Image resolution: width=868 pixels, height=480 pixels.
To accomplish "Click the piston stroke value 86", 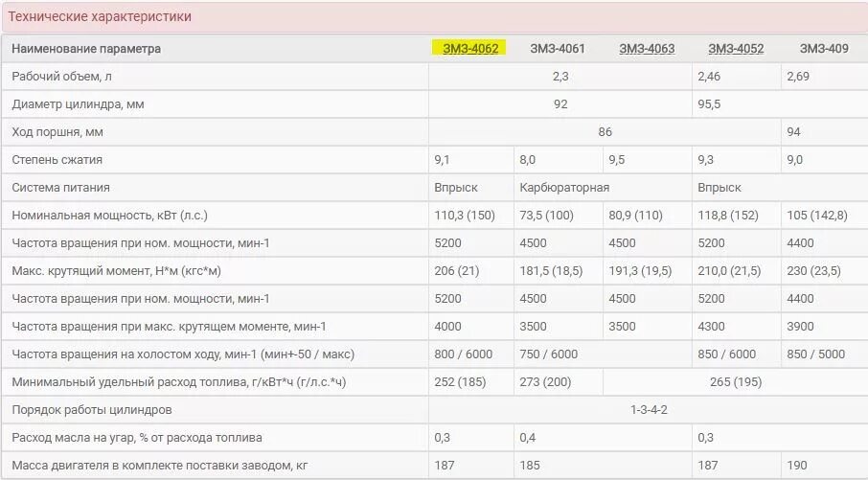I will click(x=605, y=132).
